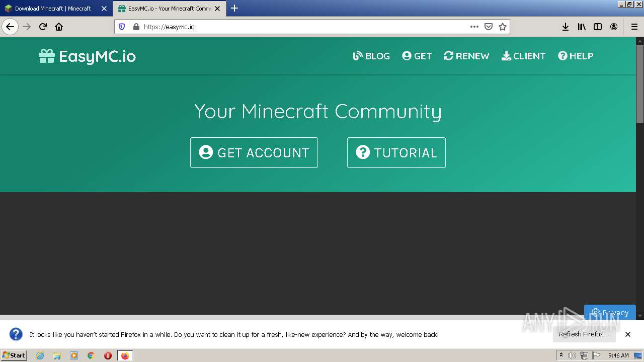
Task: Dismiss the Firefox refresh notification
Action: [628, 334]
